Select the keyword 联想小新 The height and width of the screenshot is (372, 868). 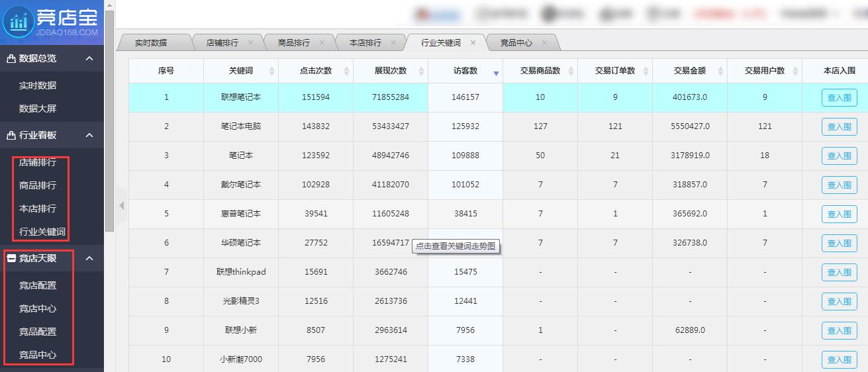[241, 330]
